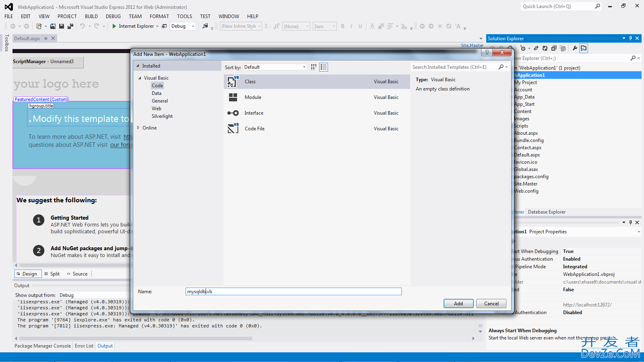Open the FORMAT menu
Image resolution: width=644 pixels, height=362 pixels.
click(159, 16)
